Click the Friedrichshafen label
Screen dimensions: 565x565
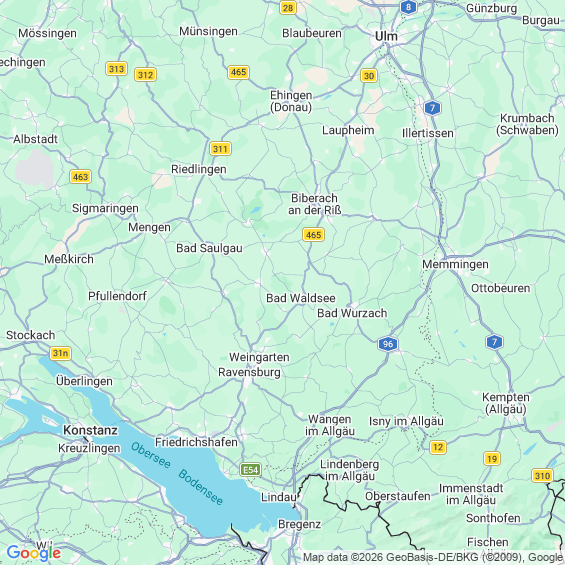tap(196, 442)
